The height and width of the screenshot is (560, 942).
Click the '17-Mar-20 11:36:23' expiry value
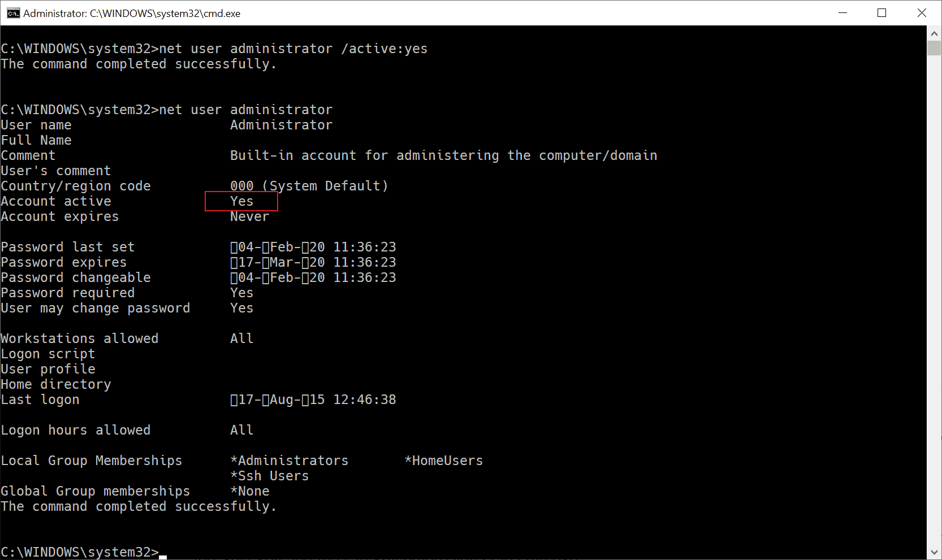(313, 262)
